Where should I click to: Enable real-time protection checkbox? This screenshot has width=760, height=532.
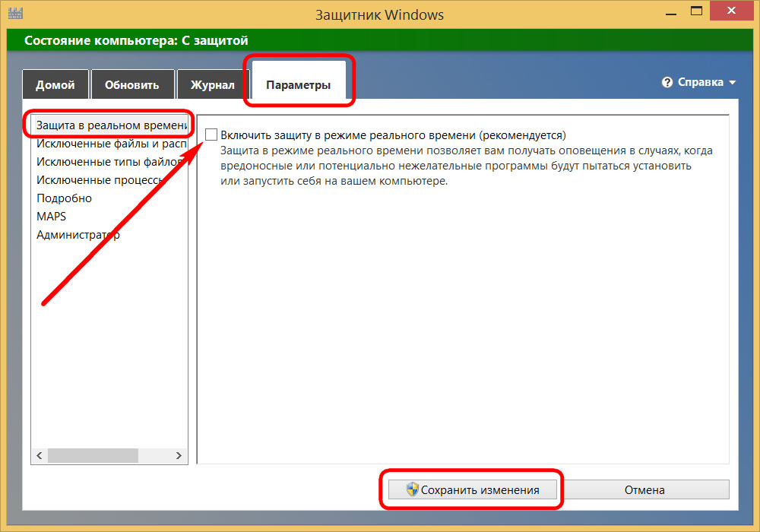click(x=211, y=135)
